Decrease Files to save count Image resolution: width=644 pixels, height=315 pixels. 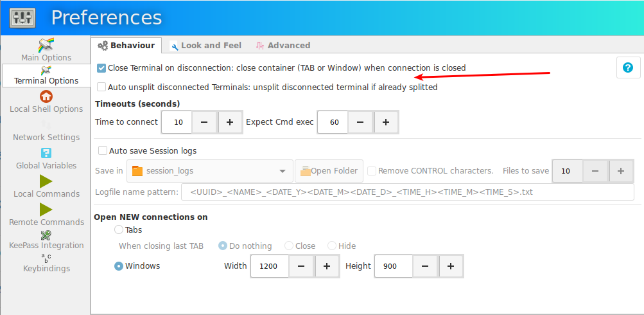[x=595, y=171]
